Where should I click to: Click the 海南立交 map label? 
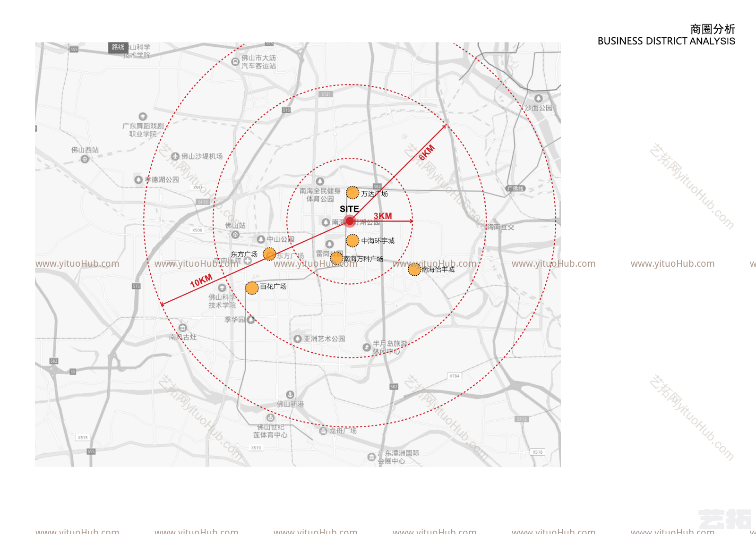(x=500, y=227)
